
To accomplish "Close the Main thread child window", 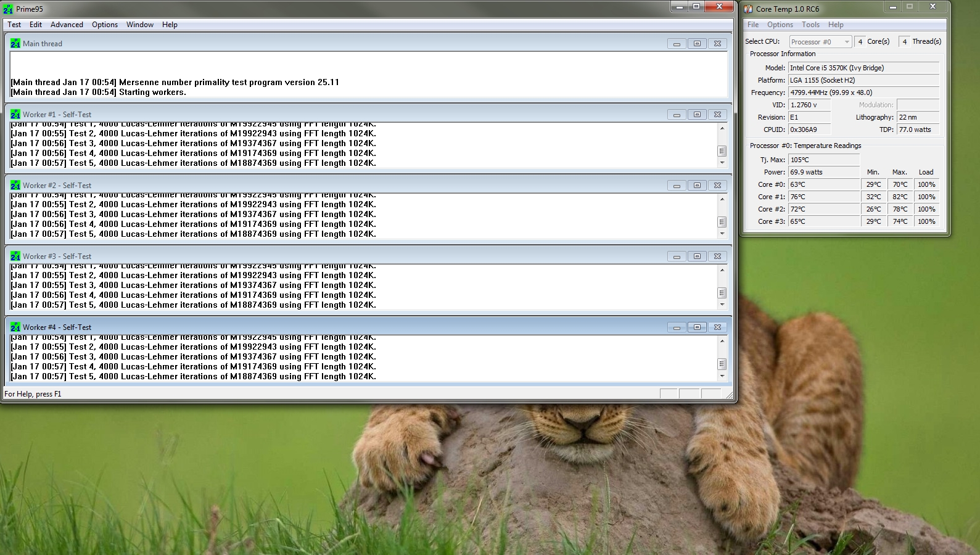I will (x=717, y=44).
